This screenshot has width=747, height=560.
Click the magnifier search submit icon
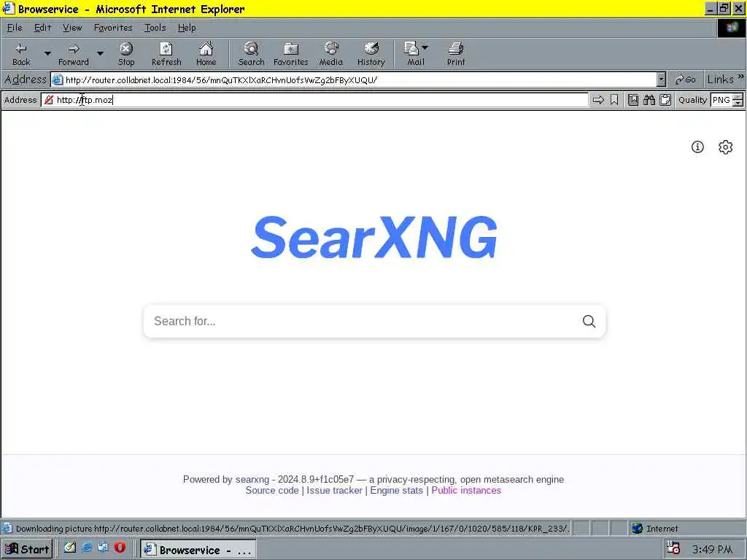[589, 321]
